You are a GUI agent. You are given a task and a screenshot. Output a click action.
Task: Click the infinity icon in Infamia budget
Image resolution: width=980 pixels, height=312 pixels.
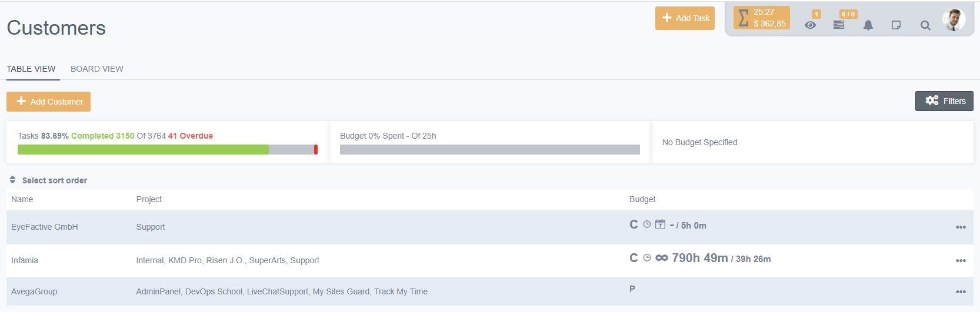[662, 258]
